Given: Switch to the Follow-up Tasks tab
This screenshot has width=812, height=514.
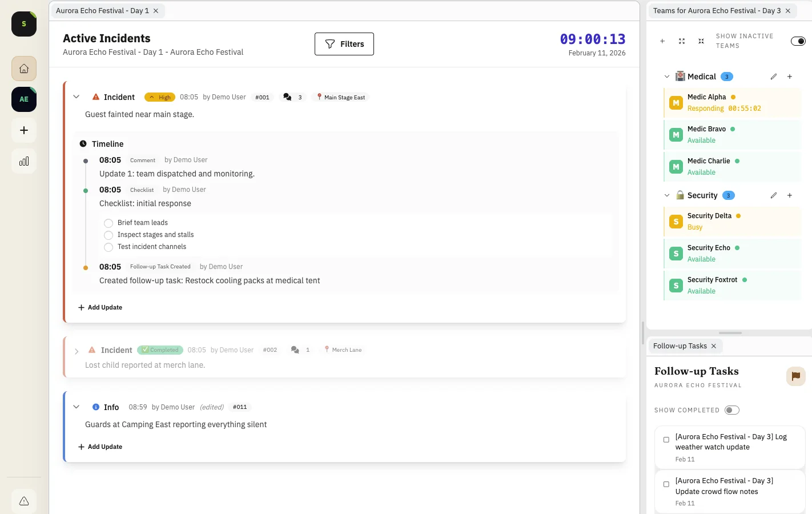Looking at the screenshot, I should 681,346.
